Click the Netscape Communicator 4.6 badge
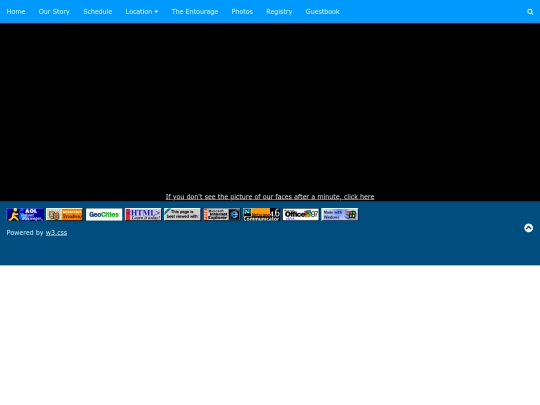This screenshot has width=540, height=405. click(x=261, y=215)
